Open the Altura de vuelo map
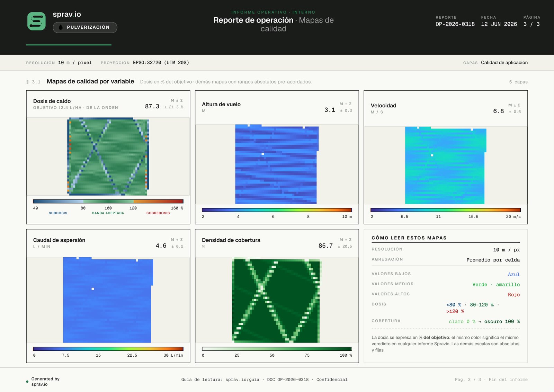 click(x=277, y=164)
